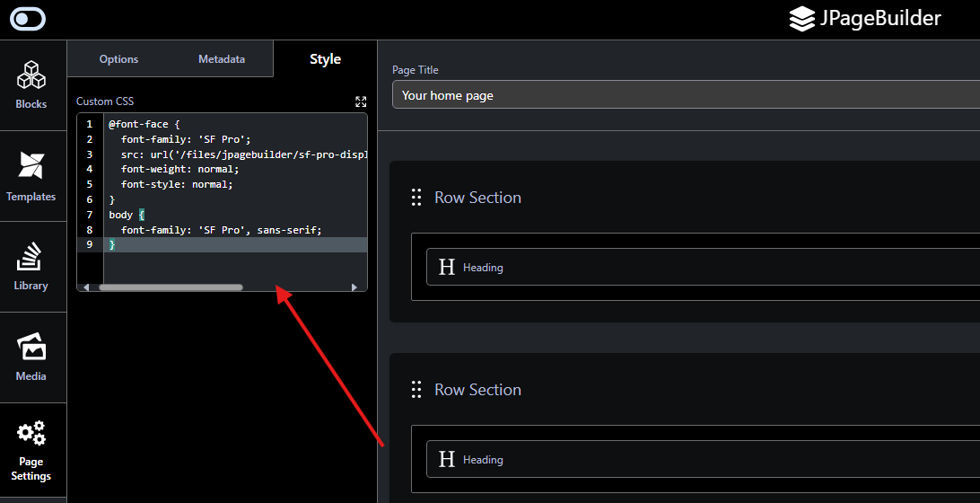Switch to the Metadata tab
980x503 pixels.
click(x=222, y=58)
